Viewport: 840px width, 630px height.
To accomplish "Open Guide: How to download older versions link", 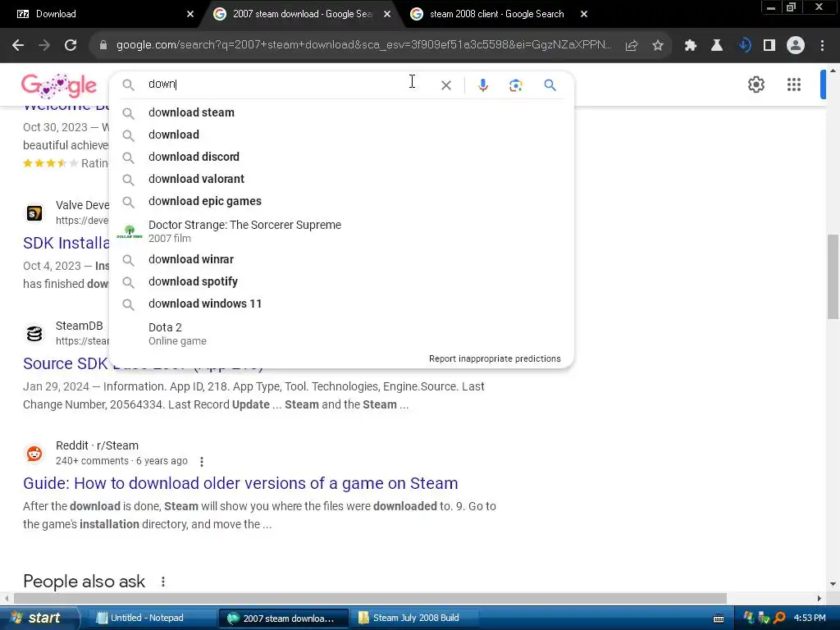I will (x=240, y=483).
